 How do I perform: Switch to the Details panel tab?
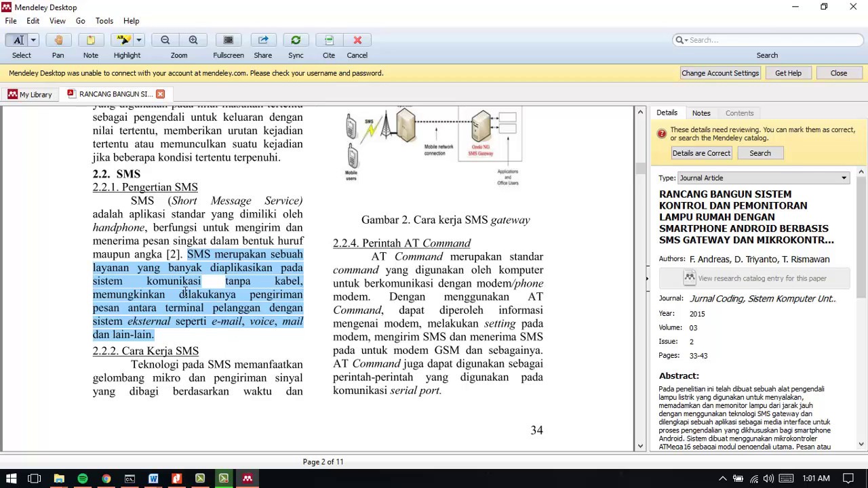click(667, 113)
